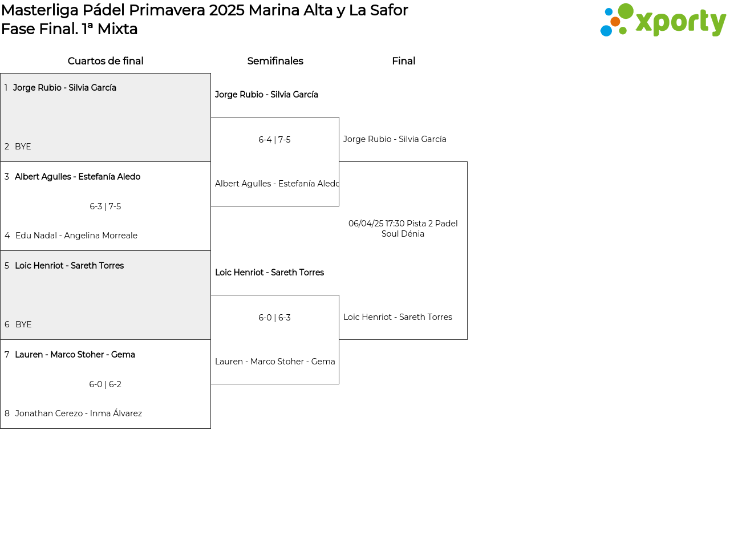The height and width of the screenshot is (560, 730).
Task: Click the xporty logo
Action: click(663, 21)
